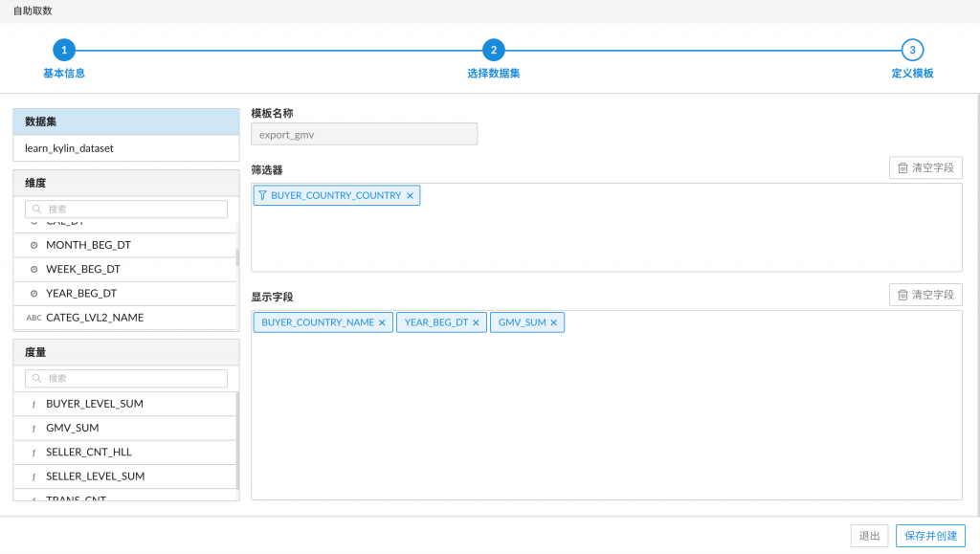Select the learn_kylin_dataset dataset

coord(69,148)
